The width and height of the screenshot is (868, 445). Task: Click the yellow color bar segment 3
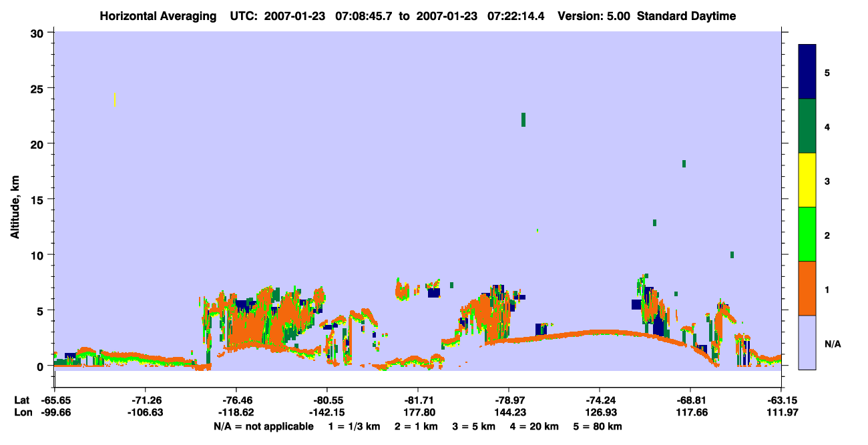807,180
